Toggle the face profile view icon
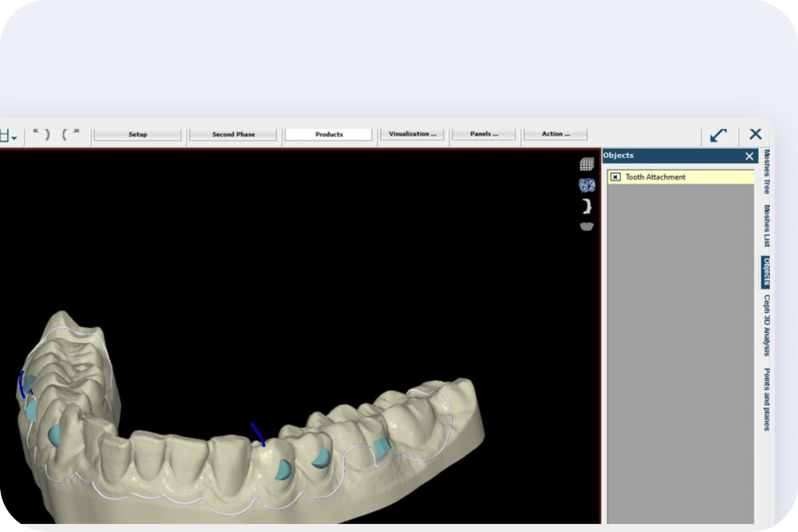The width and height of the screenshot is (798, 532). [587, 206]
